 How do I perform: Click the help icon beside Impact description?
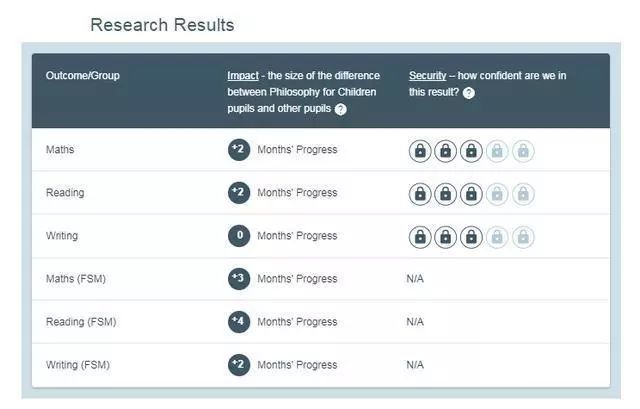click(x=340, y=109)
